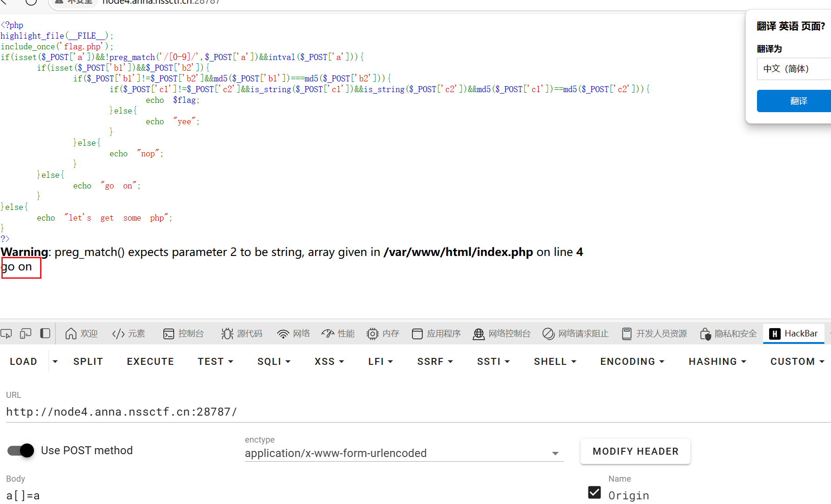Open the LOAD split-button arrow
The height and width of the screenshot is (504, 831).
pos(55,362)
